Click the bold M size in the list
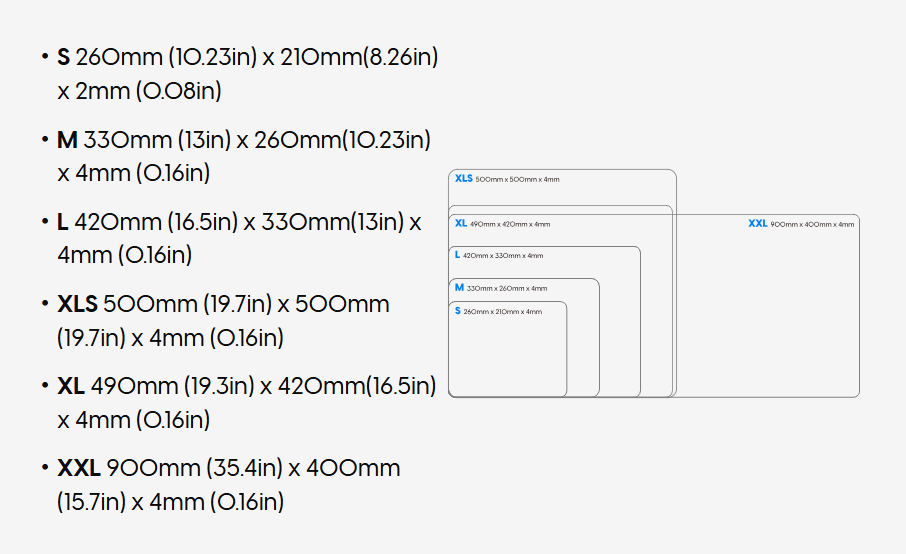 point(67,140)
